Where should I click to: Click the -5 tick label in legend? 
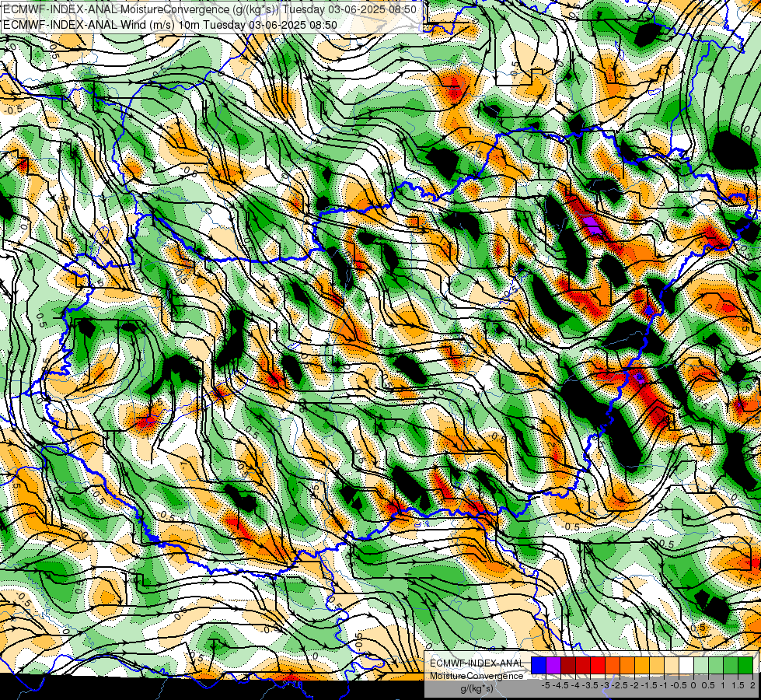(x=546, y=685)
